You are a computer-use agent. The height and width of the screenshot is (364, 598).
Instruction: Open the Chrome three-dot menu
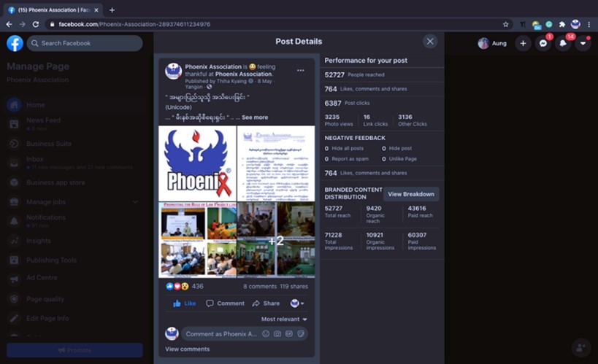589,24
